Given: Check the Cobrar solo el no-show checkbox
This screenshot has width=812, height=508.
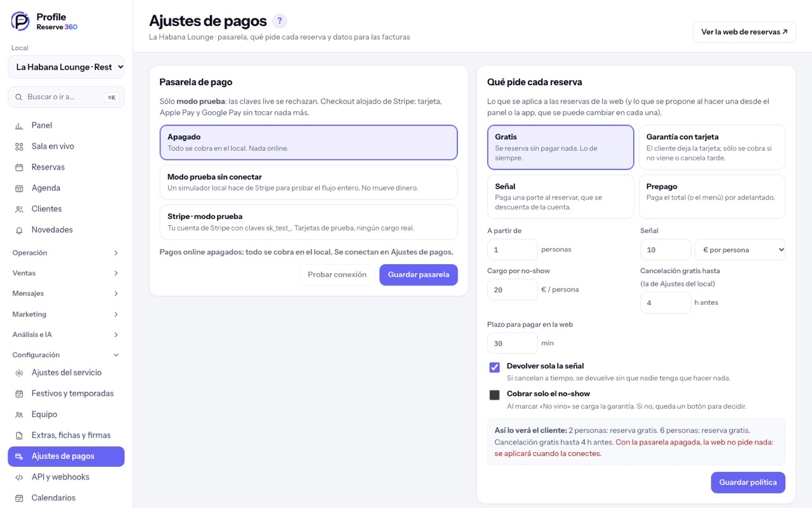Looking at the screenshot, I should coord(495,395).
